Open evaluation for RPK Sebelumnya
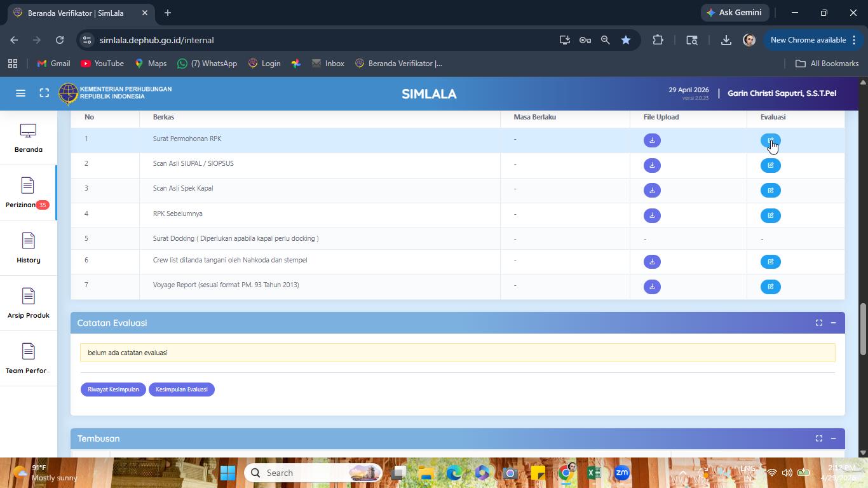 [770, 215]
